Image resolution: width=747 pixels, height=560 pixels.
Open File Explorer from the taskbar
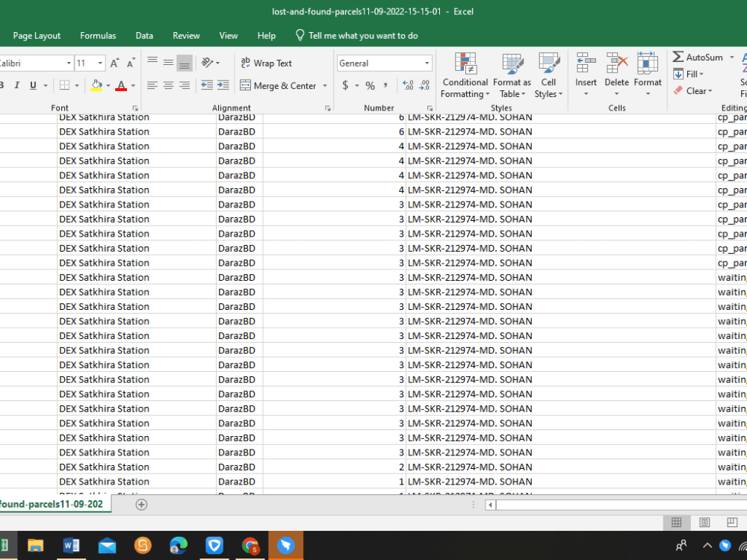click(x=35, y=546)
